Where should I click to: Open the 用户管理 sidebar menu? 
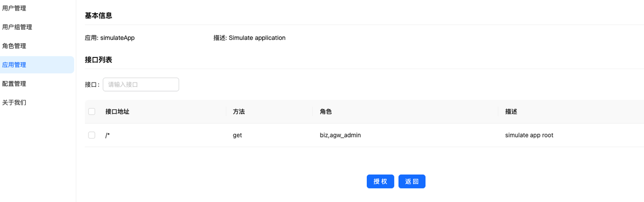point(14,8)
